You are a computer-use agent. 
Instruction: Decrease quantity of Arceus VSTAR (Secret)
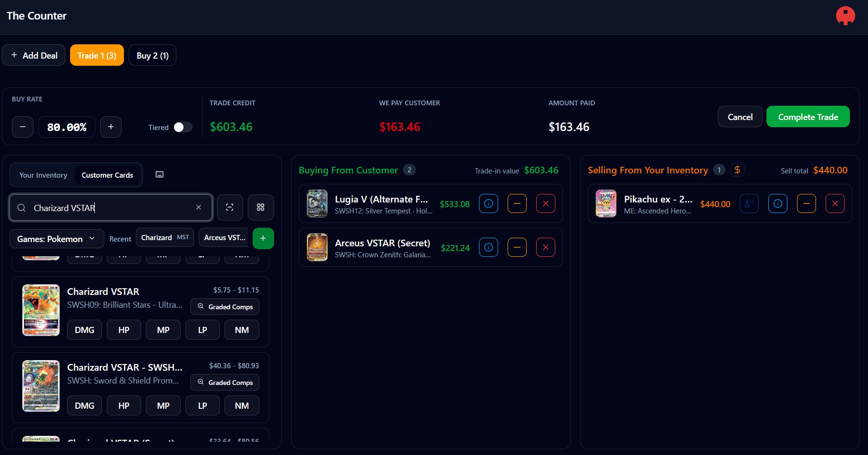tap(517, 247)
